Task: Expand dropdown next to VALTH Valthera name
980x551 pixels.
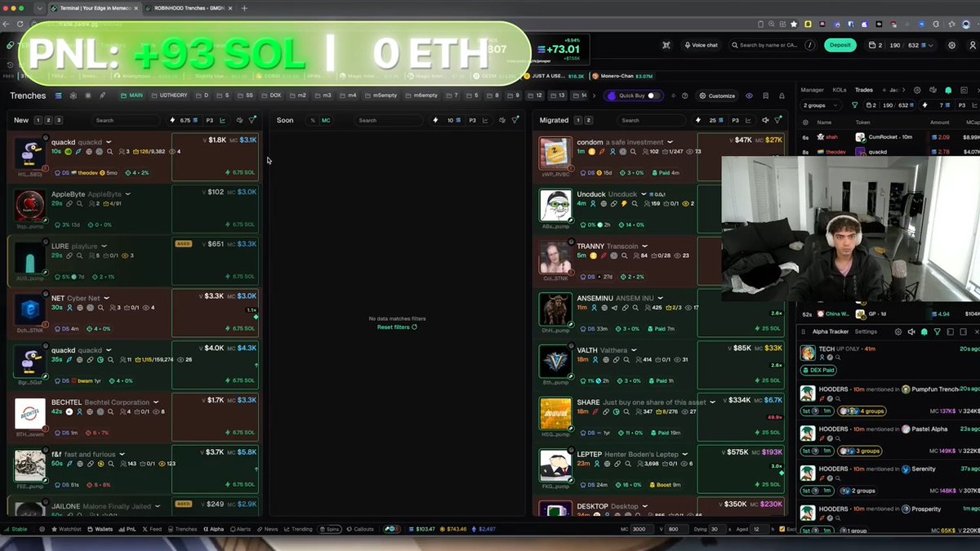Action: click(x=635, y=350)
